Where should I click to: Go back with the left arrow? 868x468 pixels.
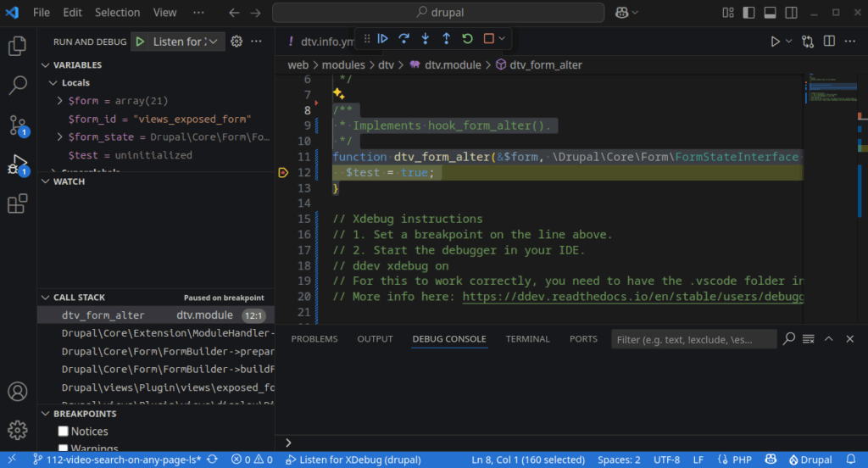click(x=234, y=12)
